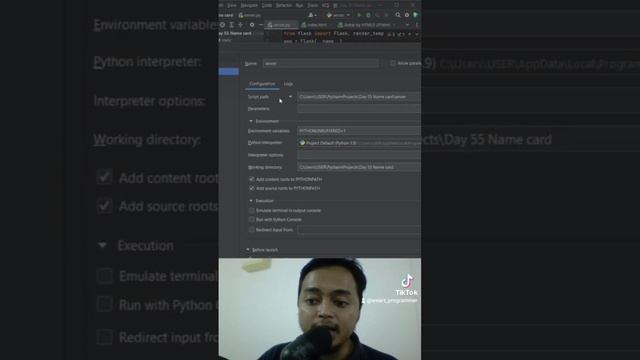
Task: Open the Navigate menu
Action: pos(249,5)
